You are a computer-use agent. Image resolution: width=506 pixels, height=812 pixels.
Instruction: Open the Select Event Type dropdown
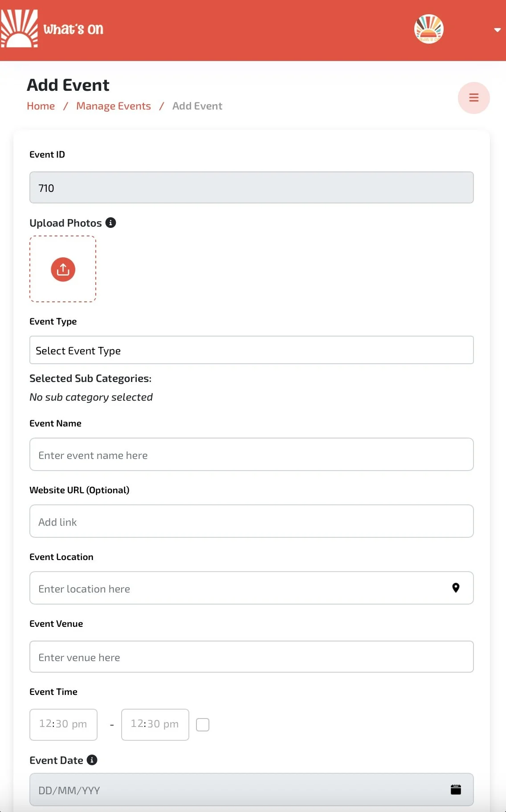click(251, 350)
